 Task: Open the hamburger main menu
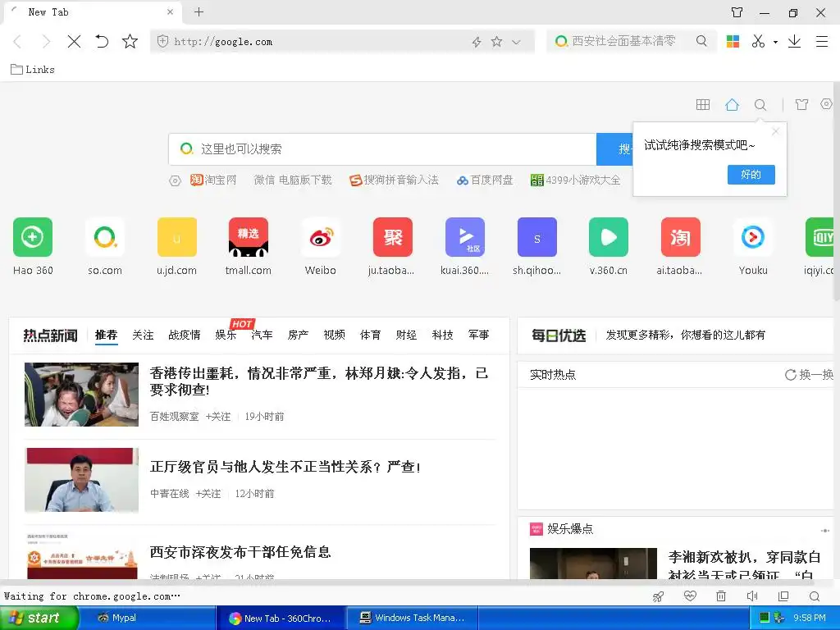(822, 41)
